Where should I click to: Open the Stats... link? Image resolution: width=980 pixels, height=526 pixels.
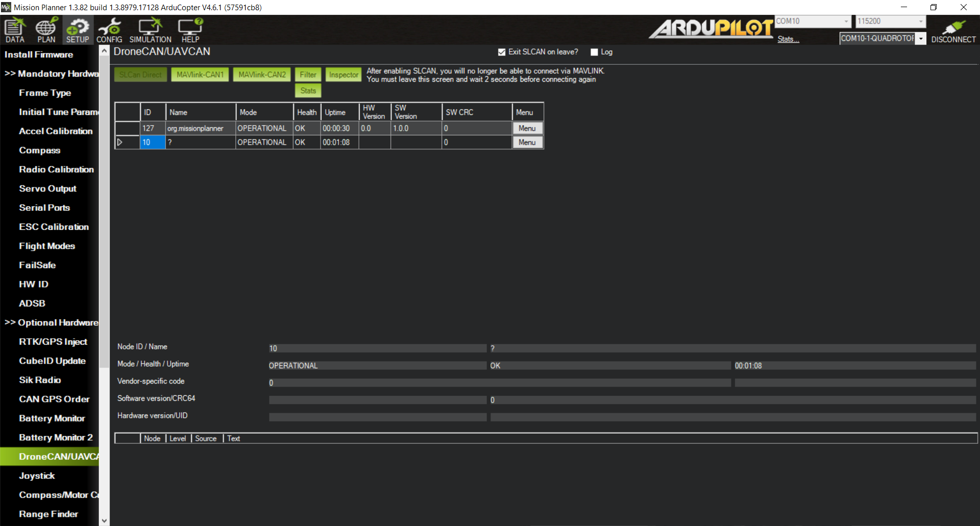788,39
